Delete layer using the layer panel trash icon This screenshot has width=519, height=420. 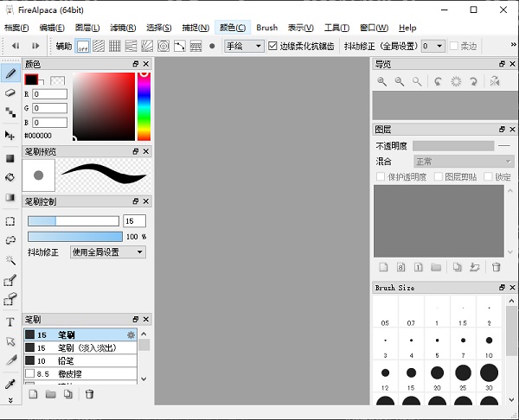[x=497, y=267]
